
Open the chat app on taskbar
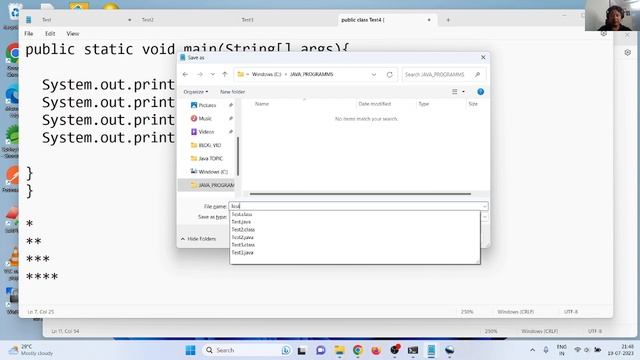(321, 350)
